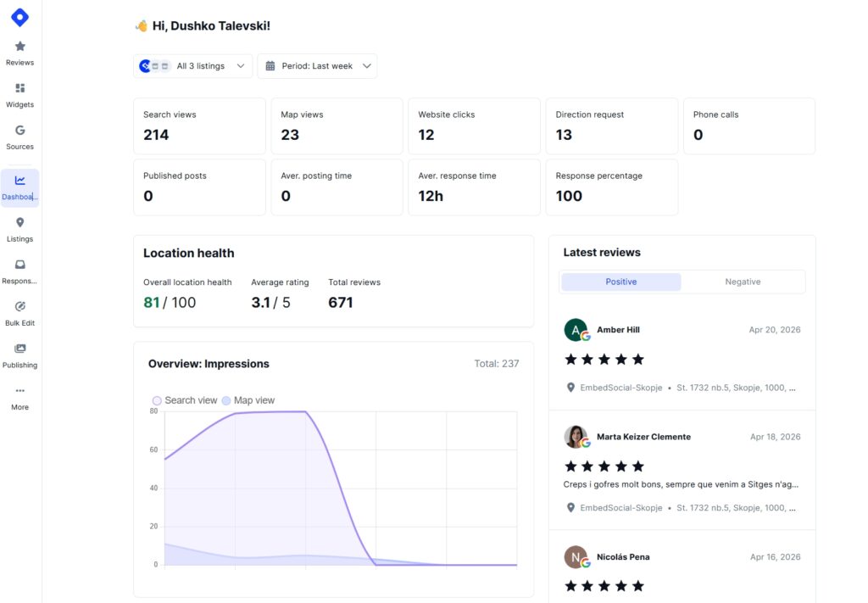This screenshot has height=603, width=868.
Task: Open the Widgets sidebar icon
Action: point(20,89)
